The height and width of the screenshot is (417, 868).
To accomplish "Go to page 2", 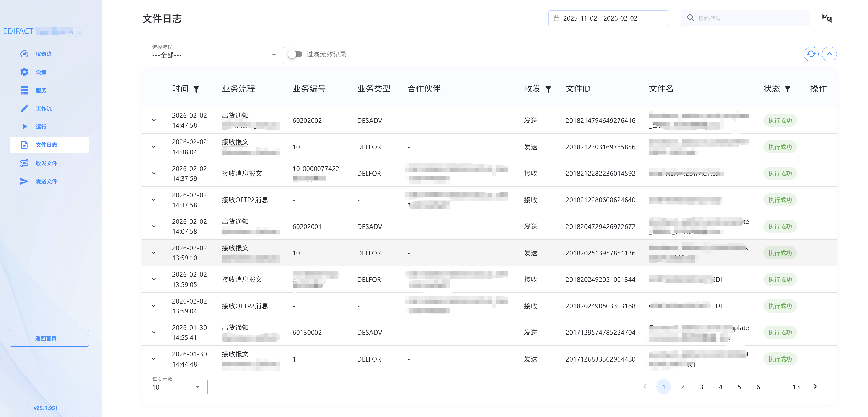I will [x=683, y=387].
